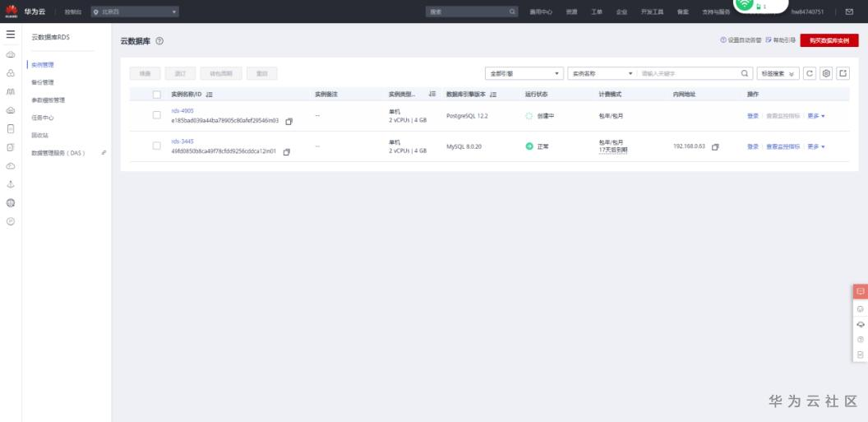Expand the 标签搜索 tag search
Screen dimensions: 868x422
778,73
